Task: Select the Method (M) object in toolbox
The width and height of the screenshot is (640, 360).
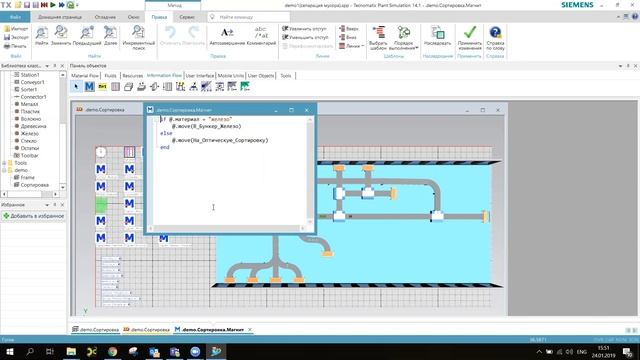Action: pyautogui.click(x=89, y=87)
